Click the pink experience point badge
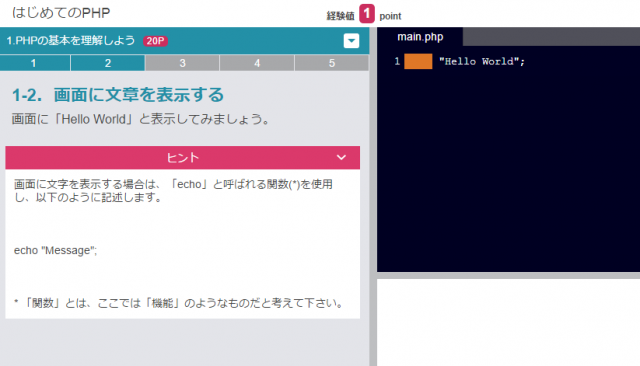 367,13
